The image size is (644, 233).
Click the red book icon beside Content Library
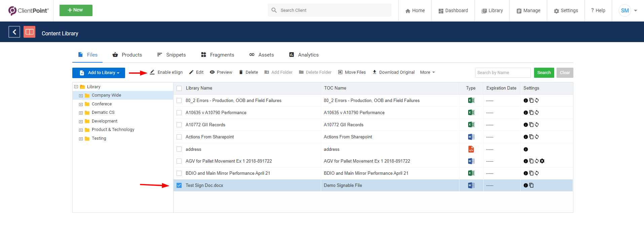30,32
